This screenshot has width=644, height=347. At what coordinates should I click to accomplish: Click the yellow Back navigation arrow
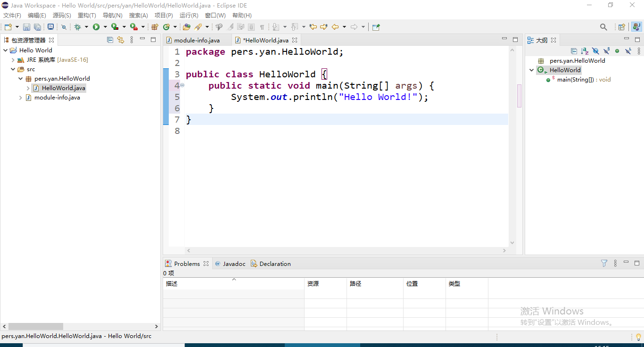335,27
